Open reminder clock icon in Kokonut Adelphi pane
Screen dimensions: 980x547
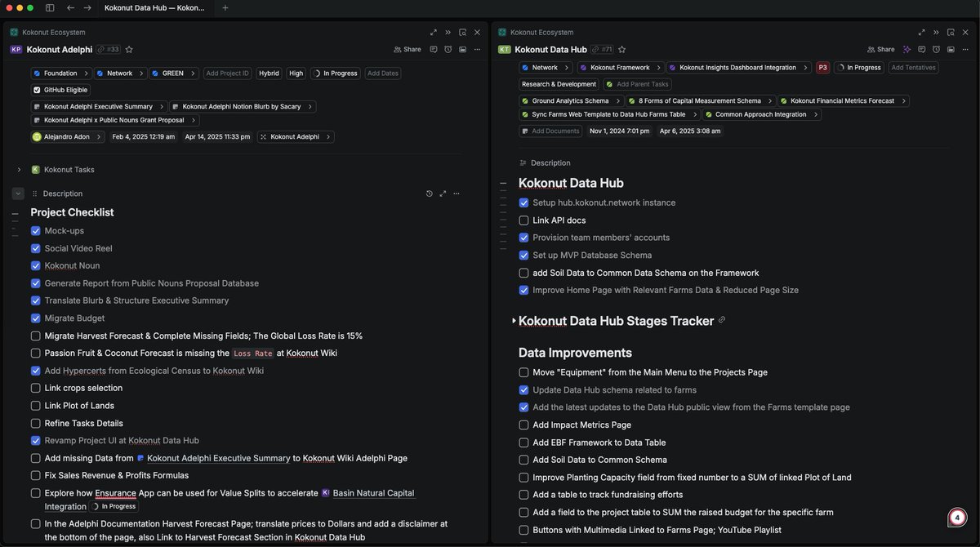pos(448,49)
